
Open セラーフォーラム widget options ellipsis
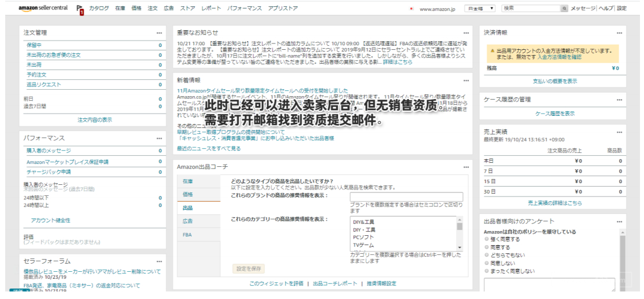(159, 261)
